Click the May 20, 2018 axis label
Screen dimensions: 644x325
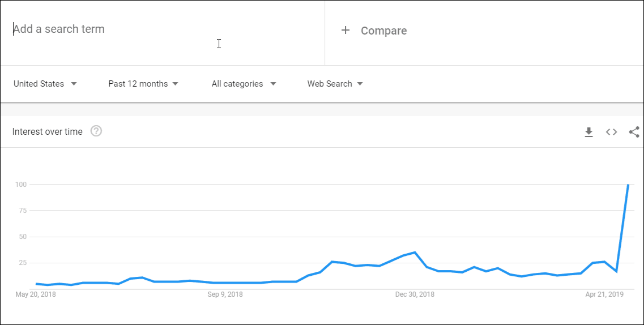[x=36, y=294]
